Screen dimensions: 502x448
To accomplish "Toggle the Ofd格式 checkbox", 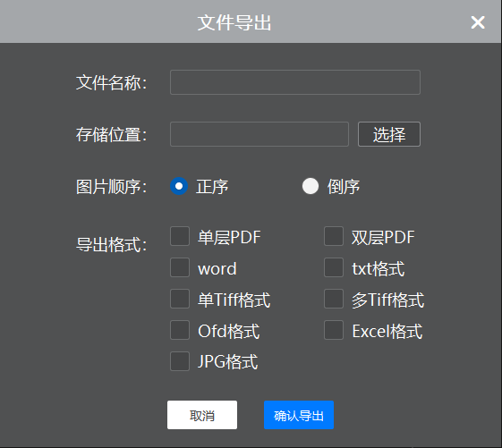I will [180, 330].
